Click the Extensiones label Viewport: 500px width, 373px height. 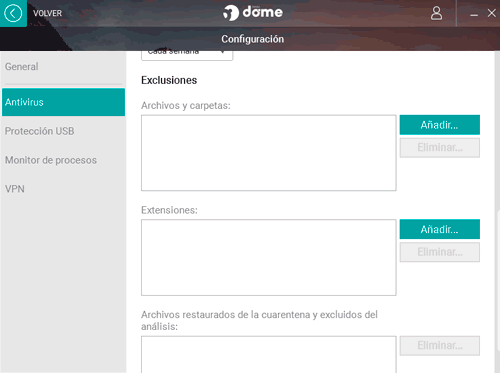point(169,210)
